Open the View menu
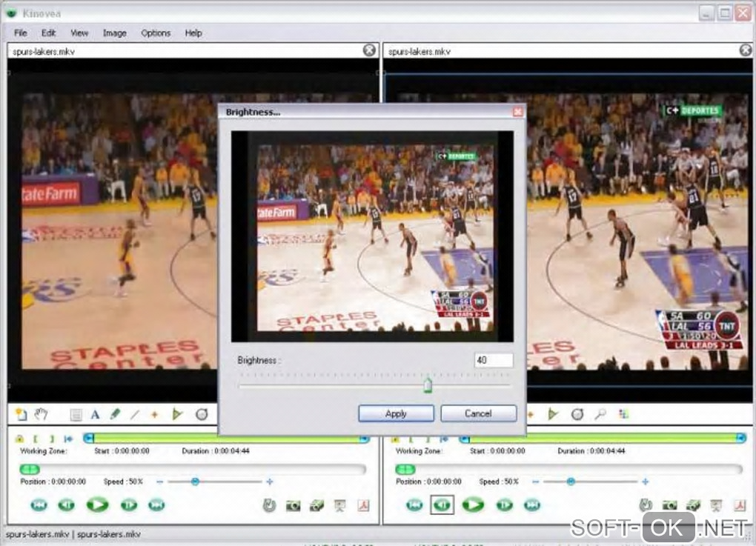Screen dimensions: 756x546 coord(79,33)
